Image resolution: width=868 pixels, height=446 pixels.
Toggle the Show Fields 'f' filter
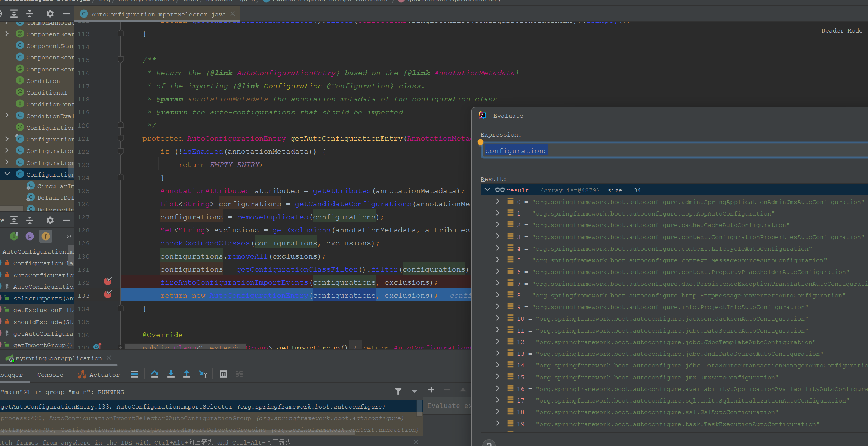coord(46,236)
